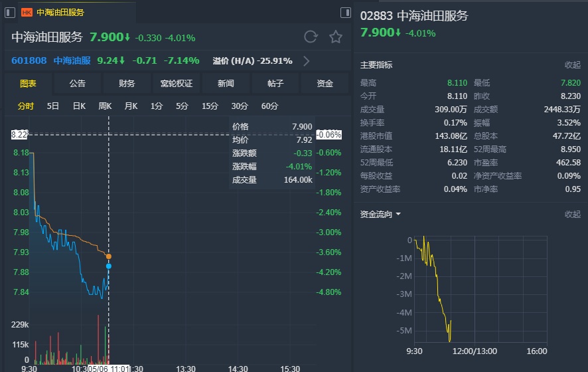Click the 最低 value 7.820
This screenshot has height=372, width=588.
[570, 82]
